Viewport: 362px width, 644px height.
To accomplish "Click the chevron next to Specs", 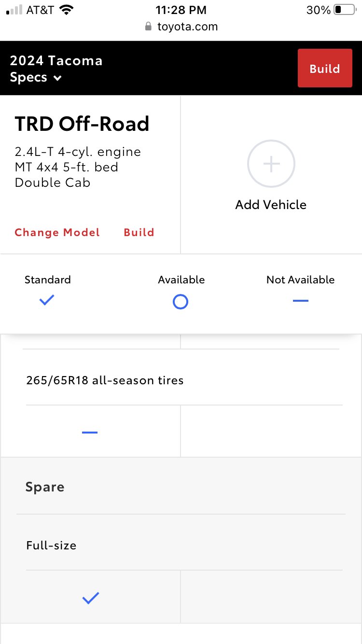I will pyautogui.click(x=57, y=78).
